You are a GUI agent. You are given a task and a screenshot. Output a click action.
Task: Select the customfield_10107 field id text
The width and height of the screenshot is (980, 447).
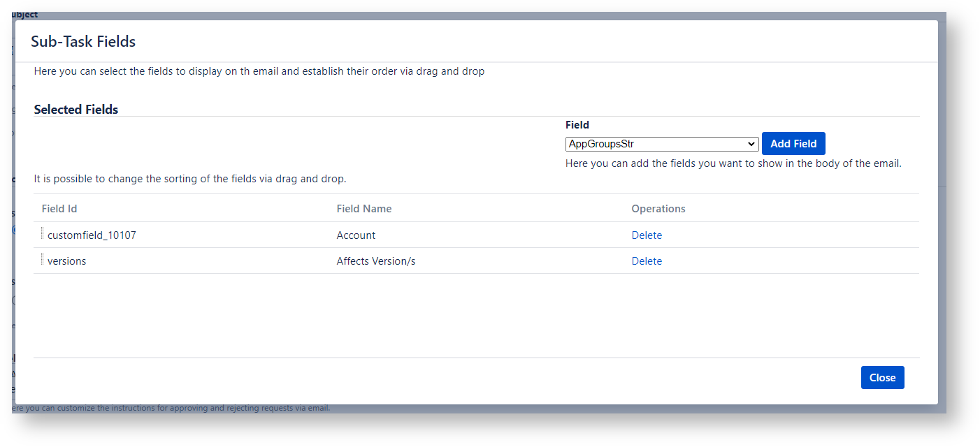click(92, 235)
